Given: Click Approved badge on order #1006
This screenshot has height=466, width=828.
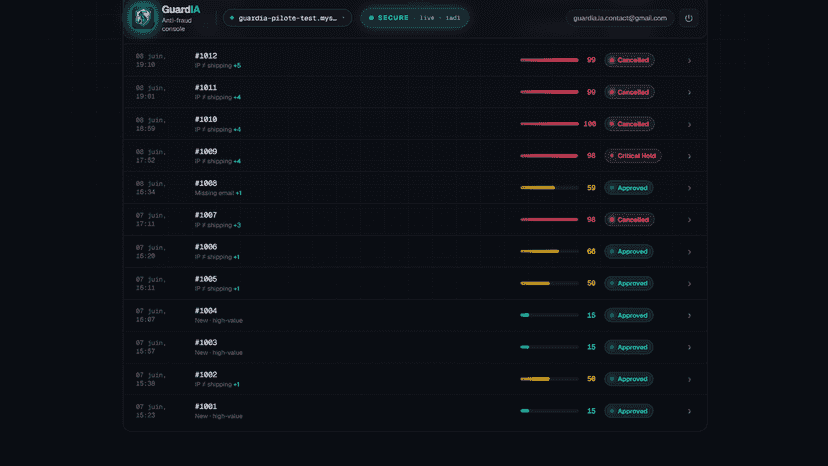Looking at the screenshot, I should [629, 251].
